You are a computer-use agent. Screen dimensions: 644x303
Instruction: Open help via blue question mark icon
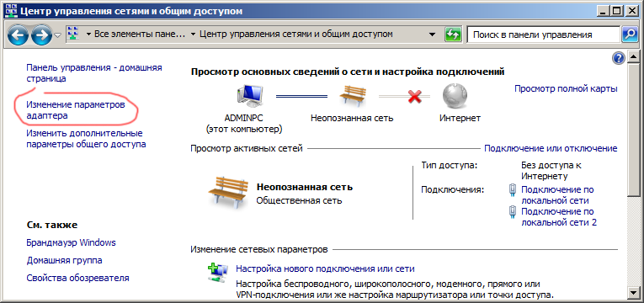pyautogui.click(x=618, y=58)
